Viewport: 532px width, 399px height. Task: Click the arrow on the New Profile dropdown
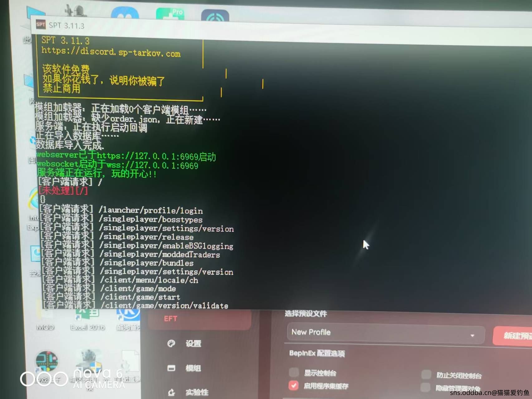pyautogui.click(x=472, y=335)
